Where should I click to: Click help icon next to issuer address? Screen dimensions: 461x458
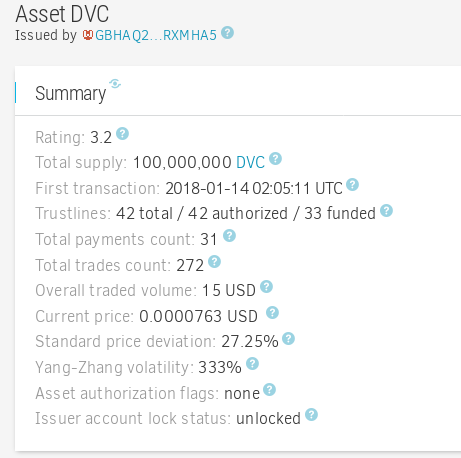(227, 33)
